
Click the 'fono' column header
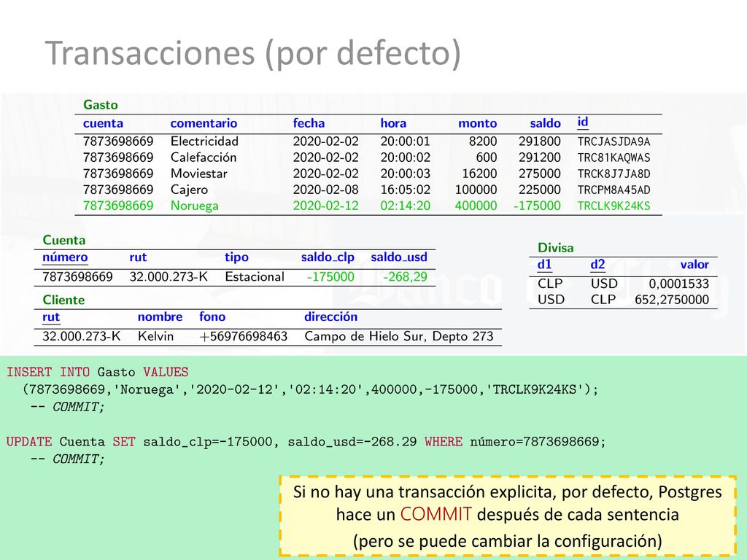(212, 317)
